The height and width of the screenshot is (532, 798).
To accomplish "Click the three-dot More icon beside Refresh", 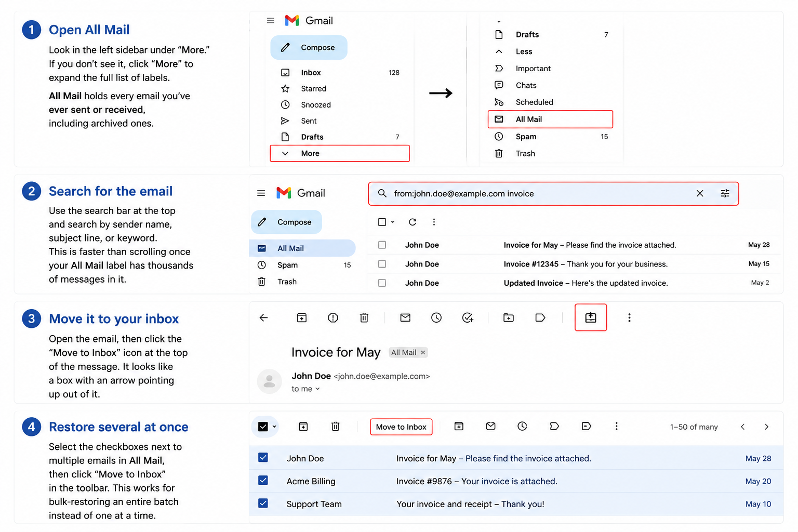I will click(434, 222).
